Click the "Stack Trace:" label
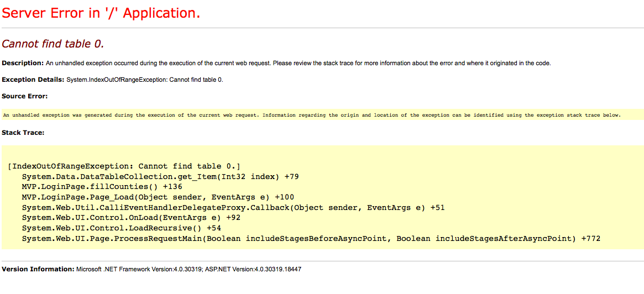Viewport: 644px width, 294px height. [x=23, y=133]
